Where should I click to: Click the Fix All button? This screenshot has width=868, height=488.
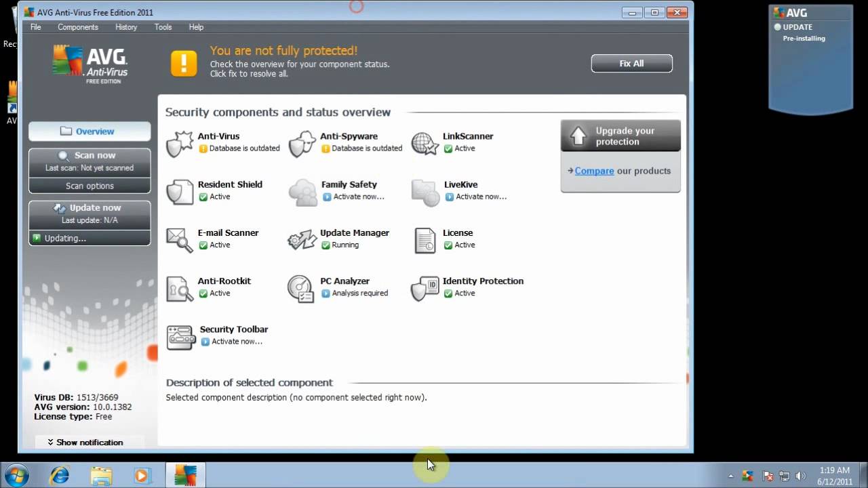click(x=631, y=63)
